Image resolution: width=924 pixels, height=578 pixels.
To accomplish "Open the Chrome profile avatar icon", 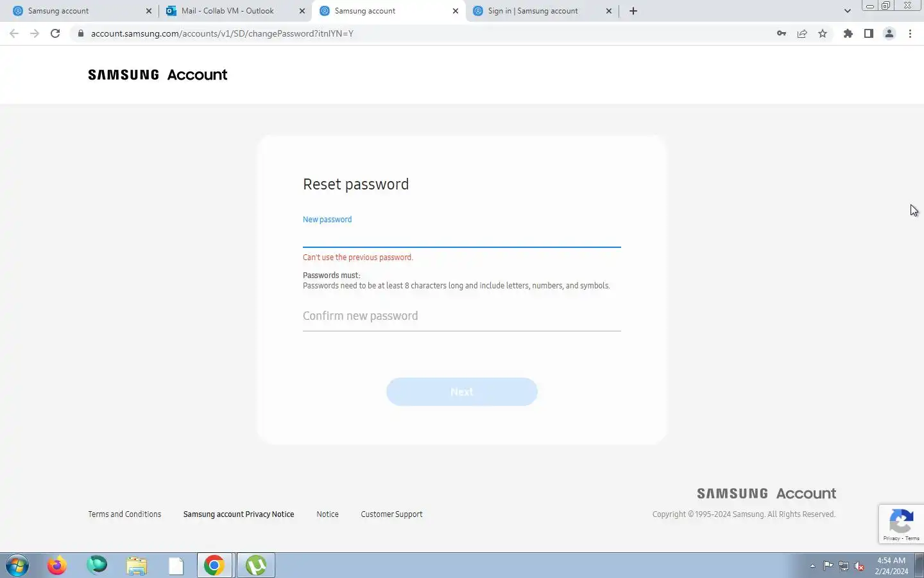I will pos(889,33).
